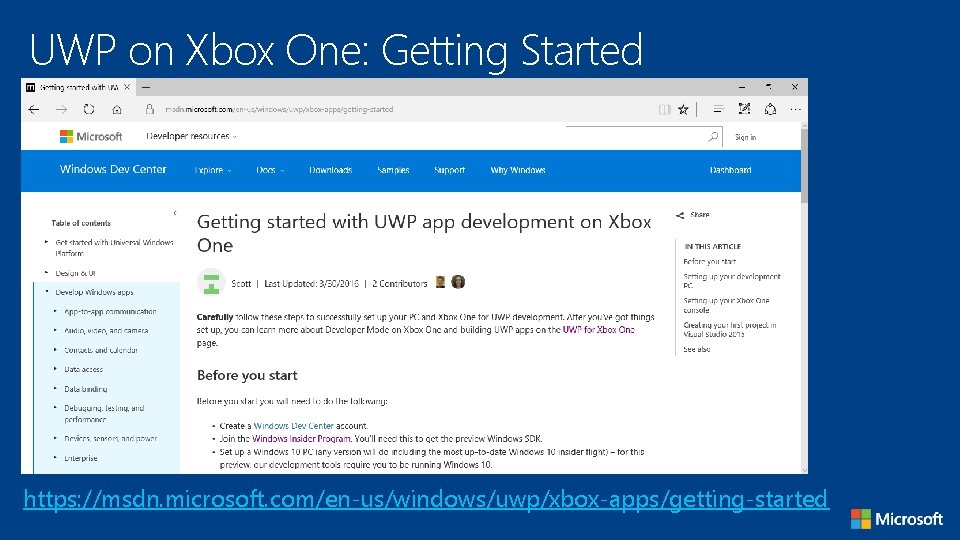
Task: Click Scott's green avatar icon
Action: 211,283
